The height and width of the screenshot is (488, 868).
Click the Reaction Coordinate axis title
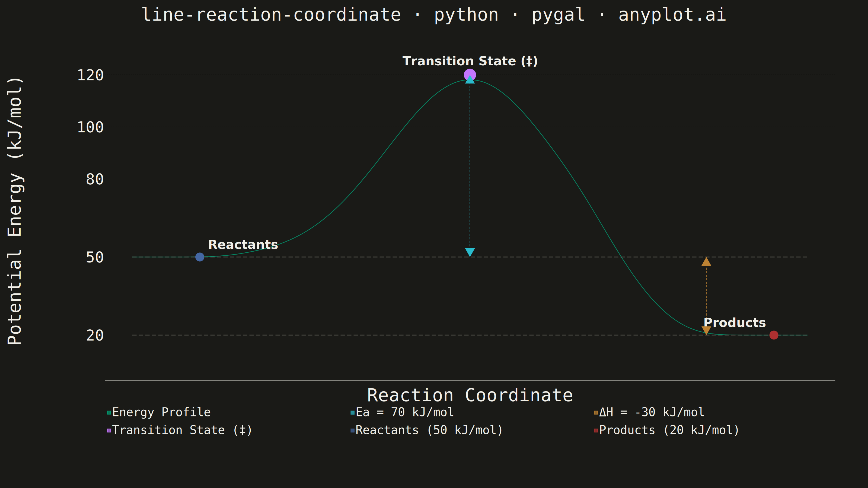(x=470, y=395)
